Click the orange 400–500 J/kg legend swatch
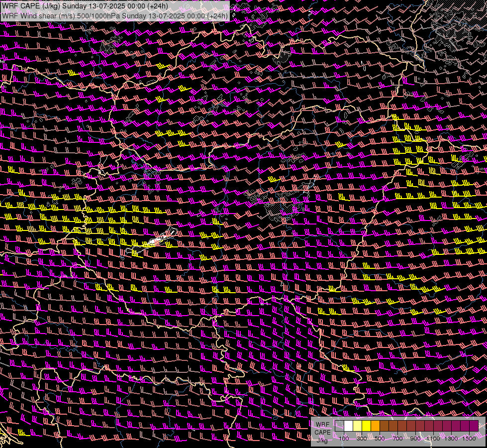Screen dimensions: 487x448 click(x=375, y=426)
